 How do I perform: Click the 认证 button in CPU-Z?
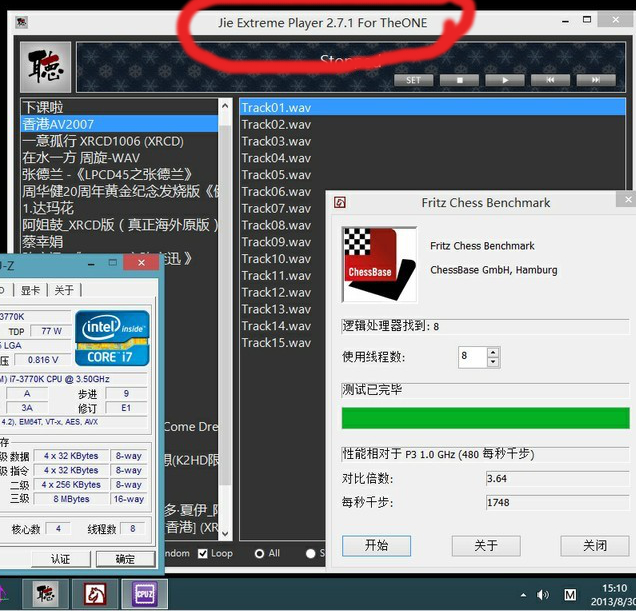[60, 559]
